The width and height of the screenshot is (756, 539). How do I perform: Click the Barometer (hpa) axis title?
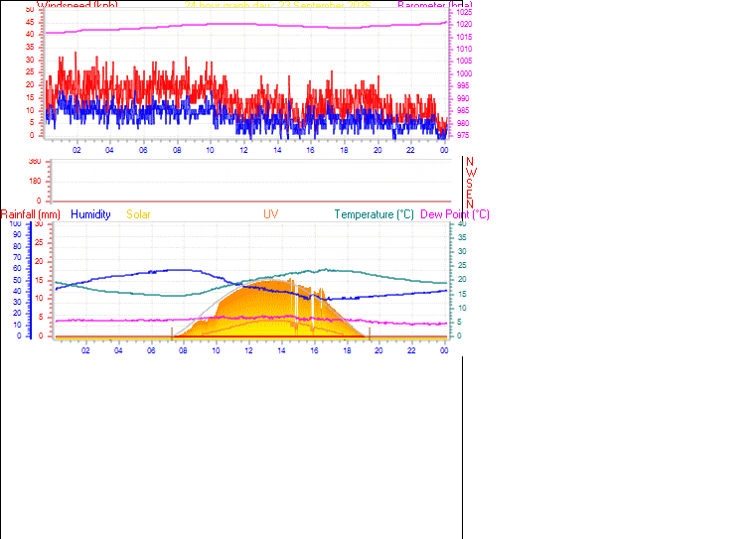click(435, 5)
